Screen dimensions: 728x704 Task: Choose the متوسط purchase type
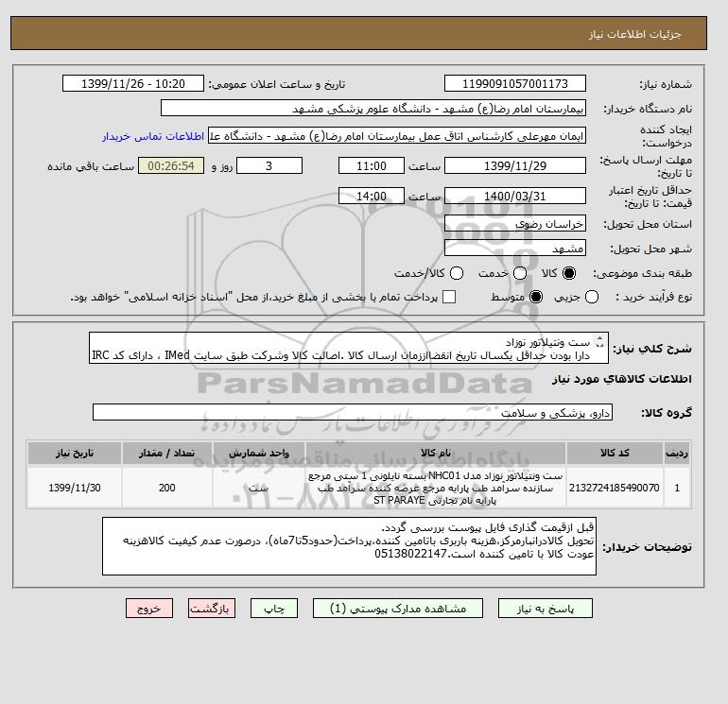point(536,297)
